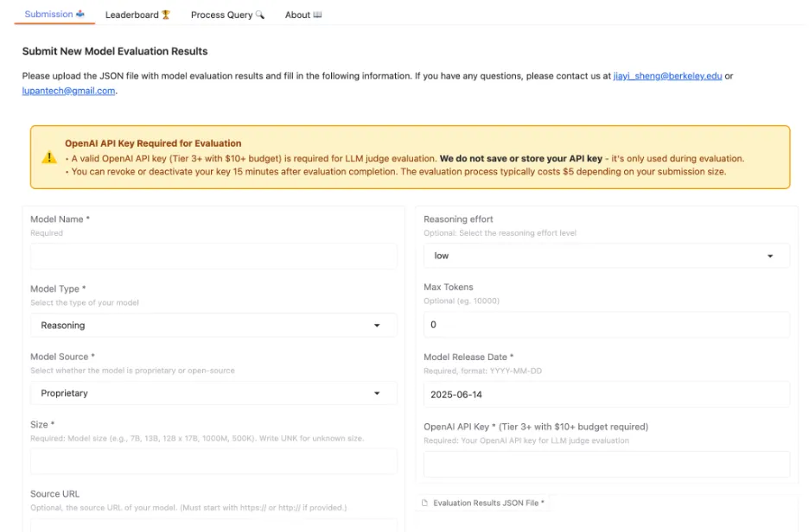Open the Model Source dropdown showing Proprietary
The image size is (809, 532).
point(213,393)
